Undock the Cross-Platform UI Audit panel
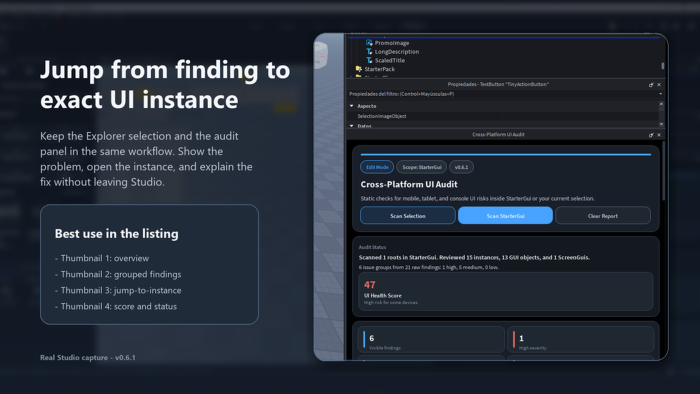The image size is (700, 394). (651, 135)
